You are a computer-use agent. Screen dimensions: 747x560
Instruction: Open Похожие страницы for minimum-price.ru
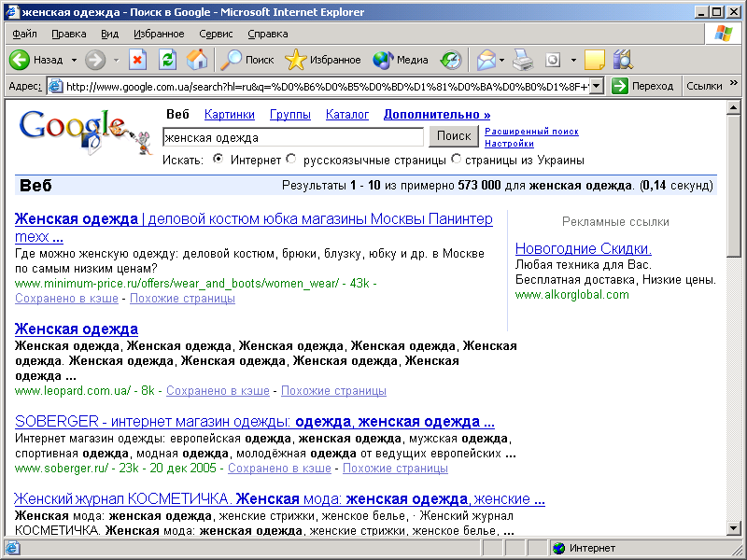coord(182,298)
